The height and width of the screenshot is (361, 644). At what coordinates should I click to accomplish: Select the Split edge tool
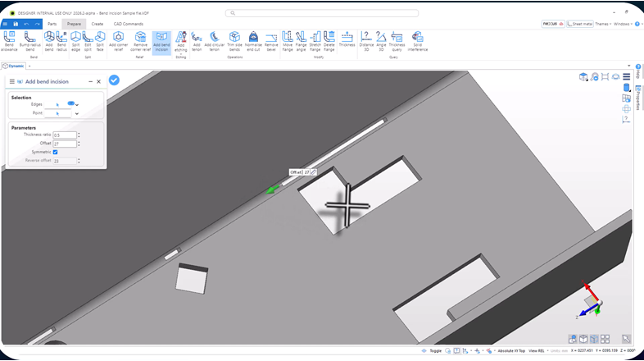tap(75, 41)
